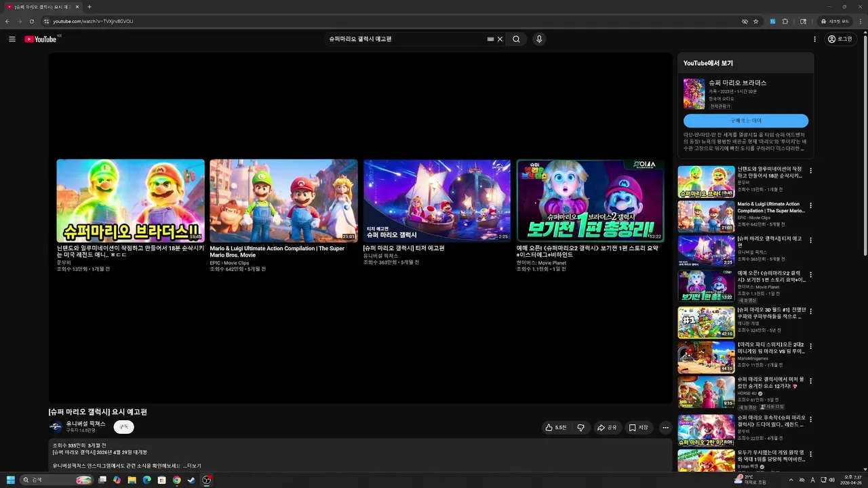Open the YouTube hamburger guide menu
The width and height of the screenshot is (868, 488).
point(12,39)
